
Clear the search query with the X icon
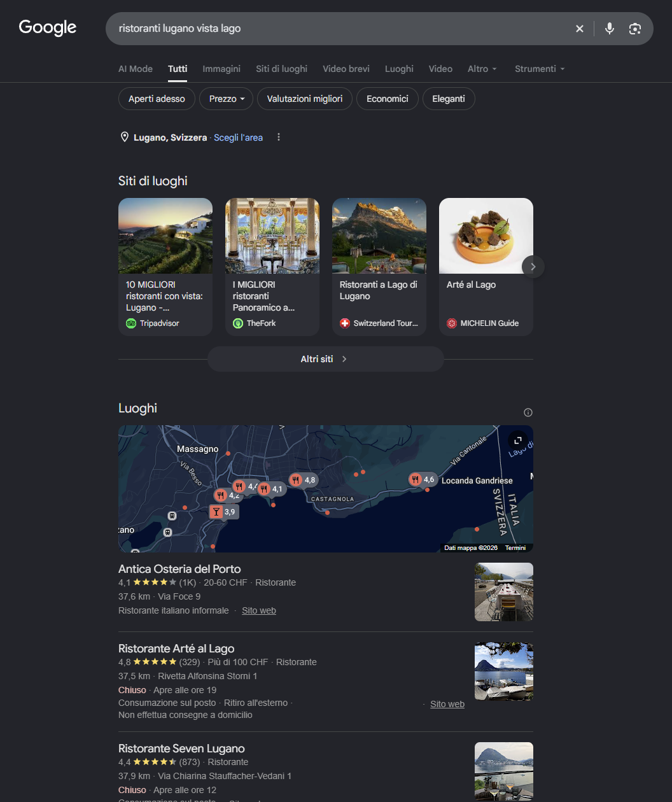(580, 29)
